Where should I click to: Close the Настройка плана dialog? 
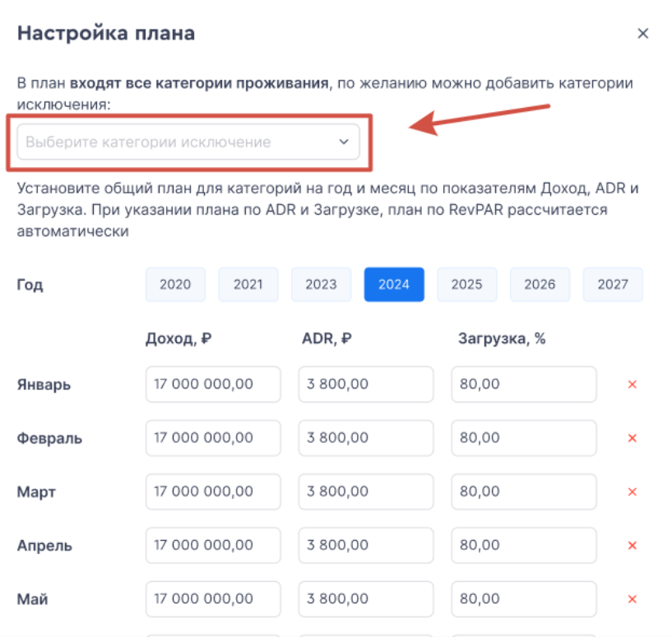point(643,34)
